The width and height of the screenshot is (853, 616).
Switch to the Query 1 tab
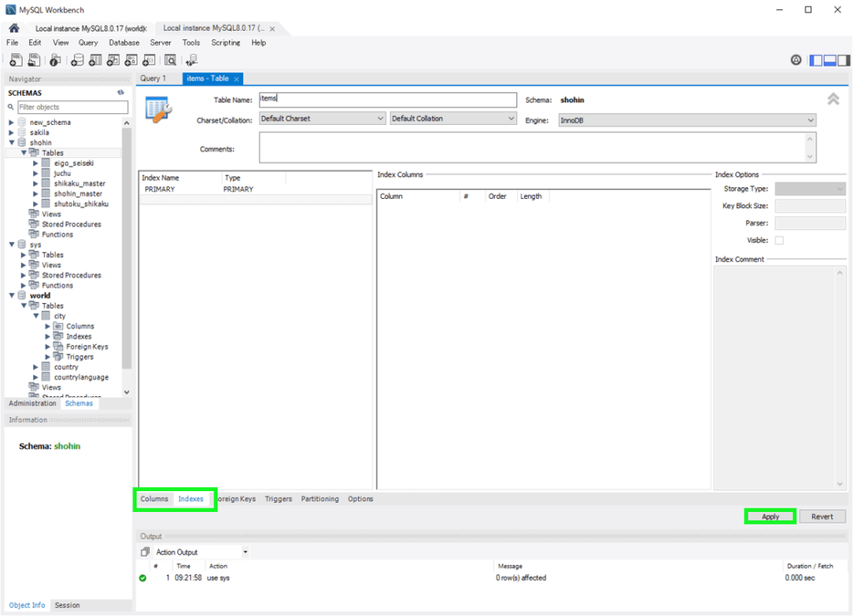point(153,78)
